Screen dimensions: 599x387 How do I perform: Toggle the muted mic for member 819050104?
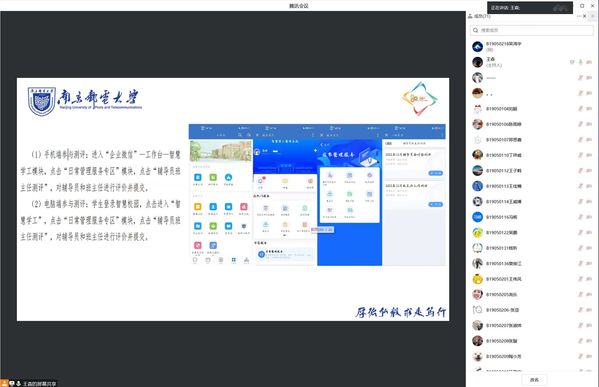581,109
